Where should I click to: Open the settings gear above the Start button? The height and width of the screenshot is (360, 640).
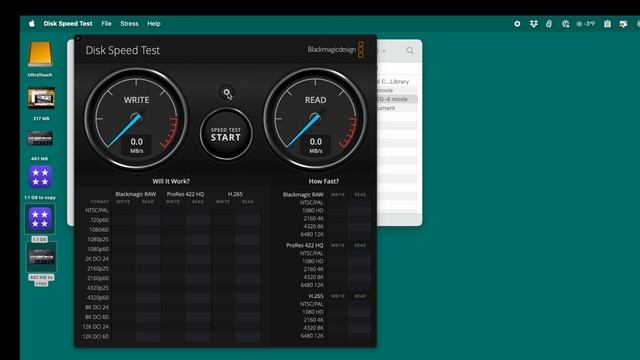(227, 93)
